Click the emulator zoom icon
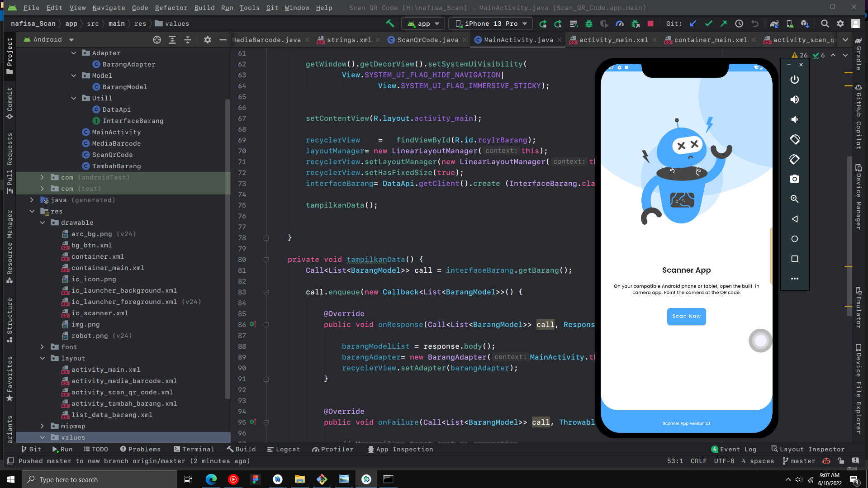868x488 pixels. [x=795, y=199]
